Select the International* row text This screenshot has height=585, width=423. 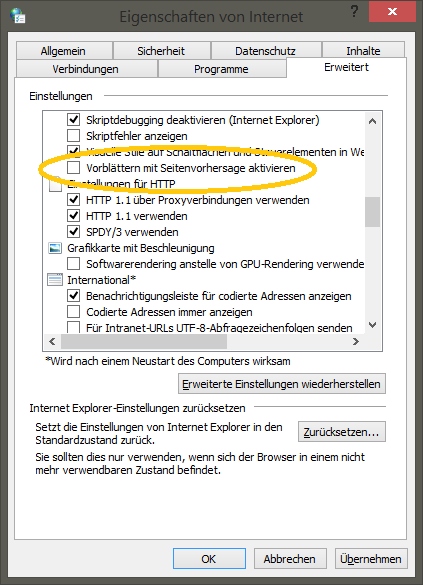coord(101,280)
